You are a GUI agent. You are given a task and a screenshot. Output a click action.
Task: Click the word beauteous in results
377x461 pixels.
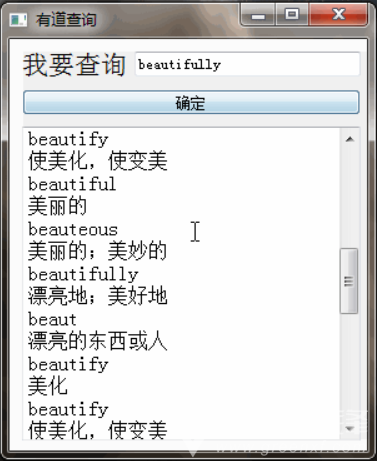pyautogui.click(x=73, y=229)
